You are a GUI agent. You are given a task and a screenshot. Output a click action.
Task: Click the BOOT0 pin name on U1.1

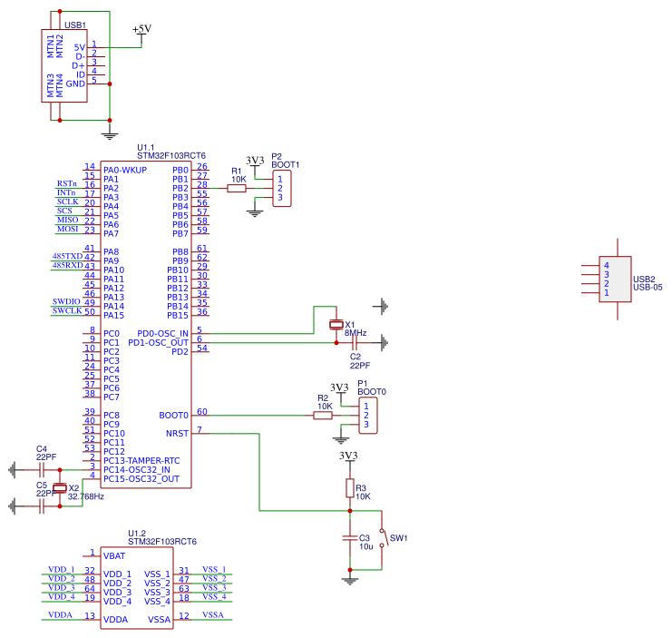coord(173,415)
